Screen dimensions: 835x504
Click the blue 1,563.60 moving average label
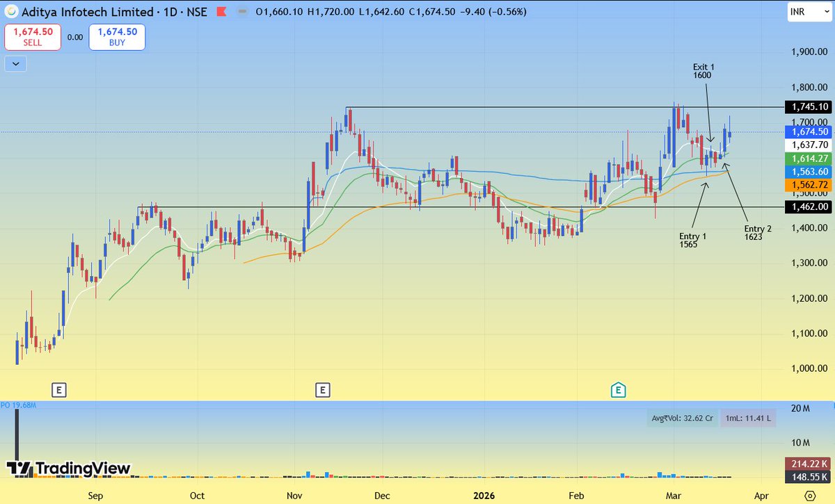[x=807, y=172]
